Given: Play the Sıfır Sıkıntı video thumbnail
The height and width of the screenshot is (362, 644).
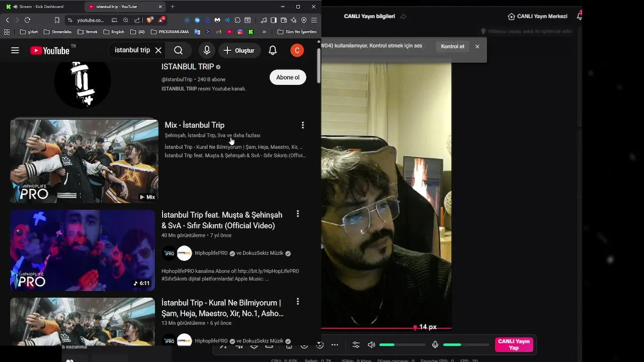Looking at the screenshot, I should pos(83,250).
